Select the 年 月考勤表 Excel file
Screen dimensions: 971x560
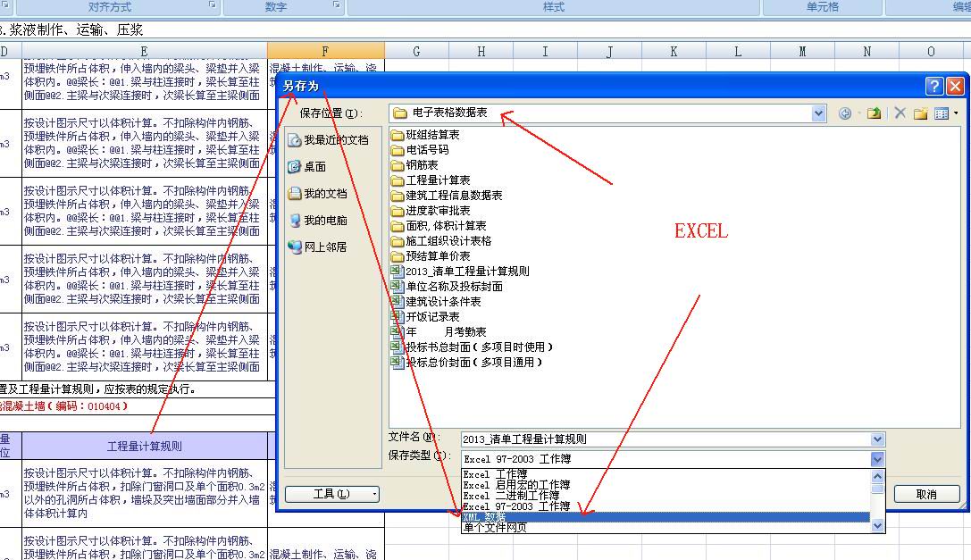[439, 332]
